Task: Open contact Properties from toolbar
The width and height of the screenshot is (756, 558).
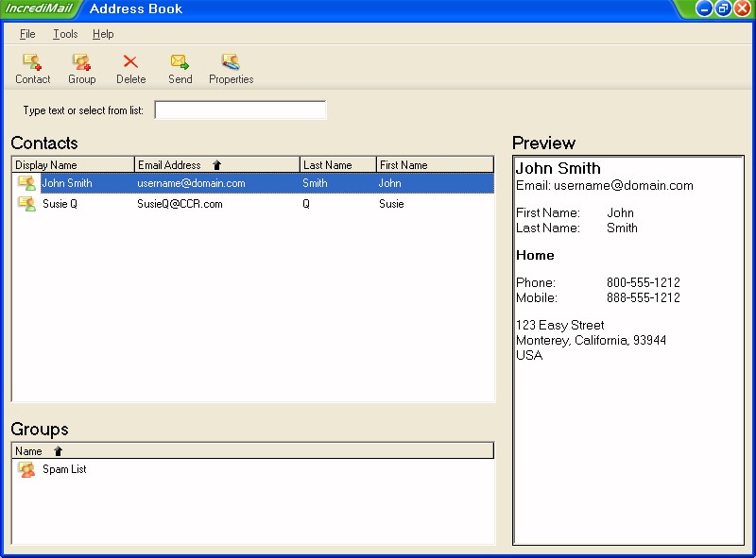Action: point(231,62)
